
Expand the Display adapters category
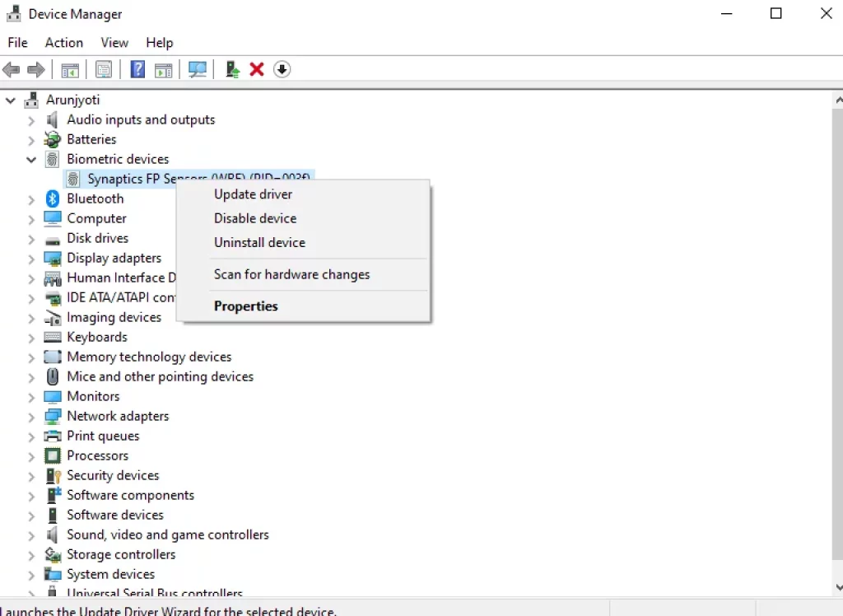click(31, 258)
